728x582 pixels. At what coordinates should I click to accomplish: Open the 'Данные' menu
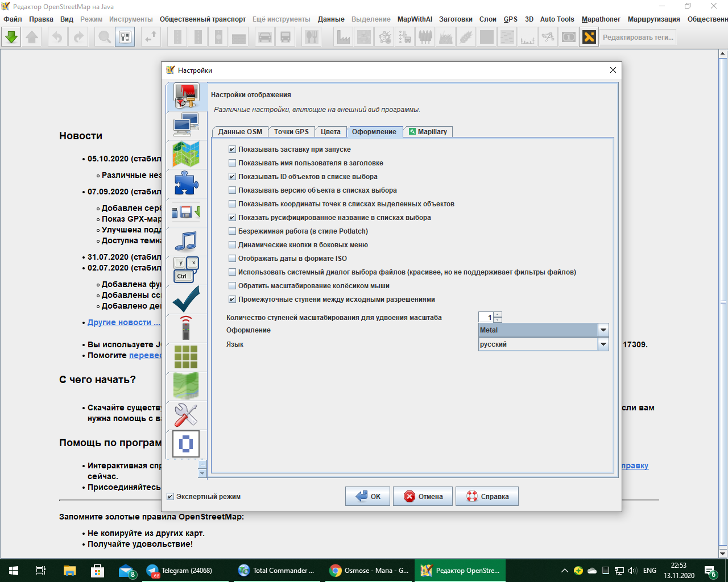point(331,19)
